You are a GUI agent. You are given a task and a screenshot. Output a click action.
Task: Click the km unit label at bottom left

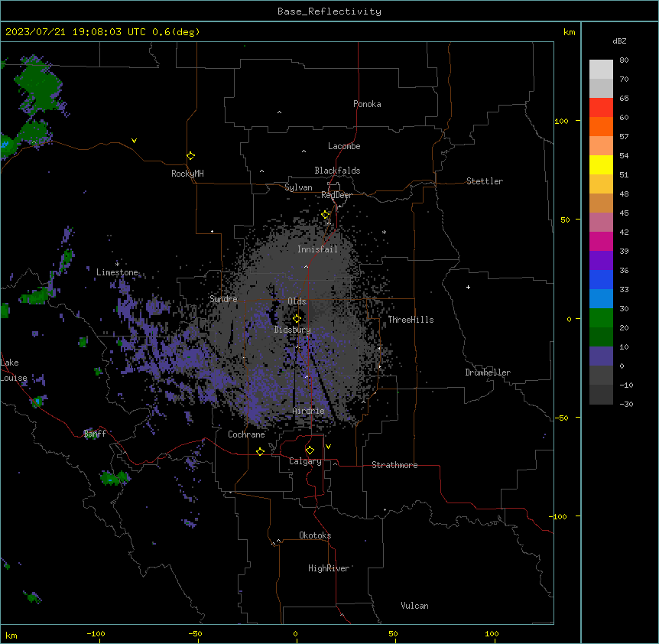(11, 636)
